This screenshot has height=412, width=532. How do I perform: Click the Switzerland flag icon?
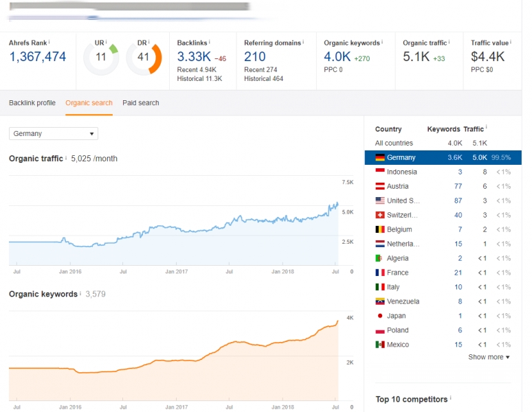point(379,216)
